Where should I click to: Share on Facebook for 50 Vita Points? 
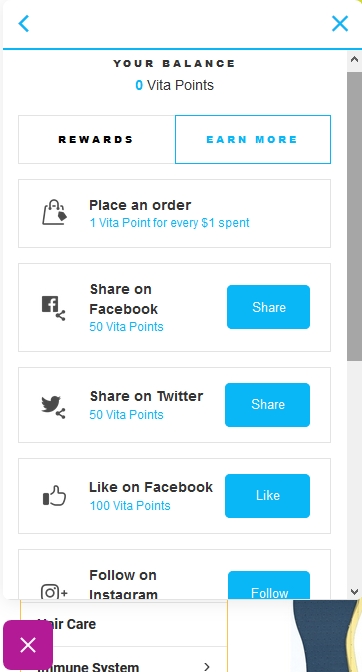268,307
